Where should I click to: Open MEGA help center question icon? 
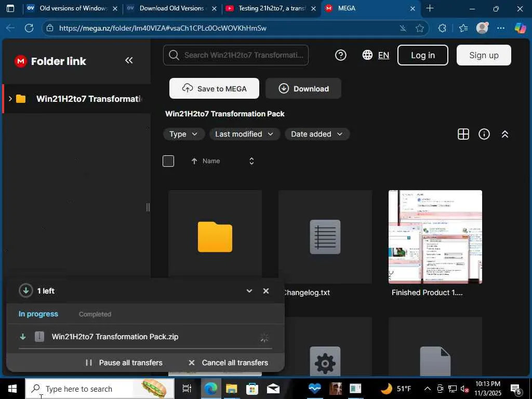pyautogui.click(x=341, y=55)
